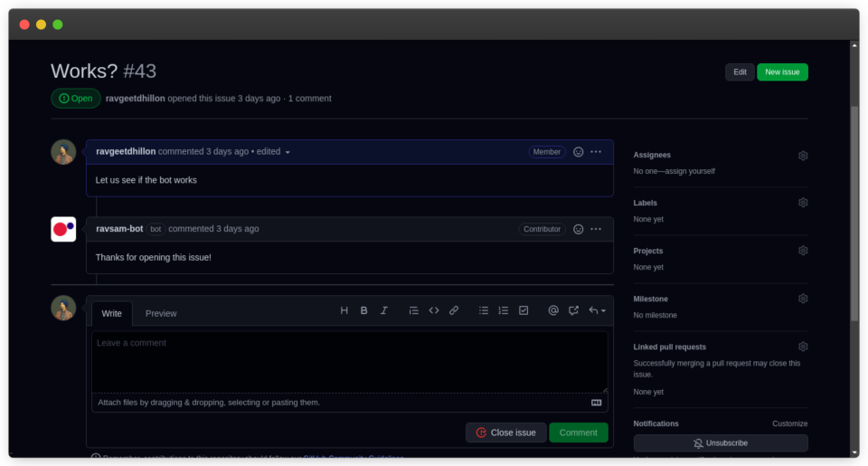
Task: Insert a code snippet using code icon
Action: pyautogui.click(x=434, y=310)
